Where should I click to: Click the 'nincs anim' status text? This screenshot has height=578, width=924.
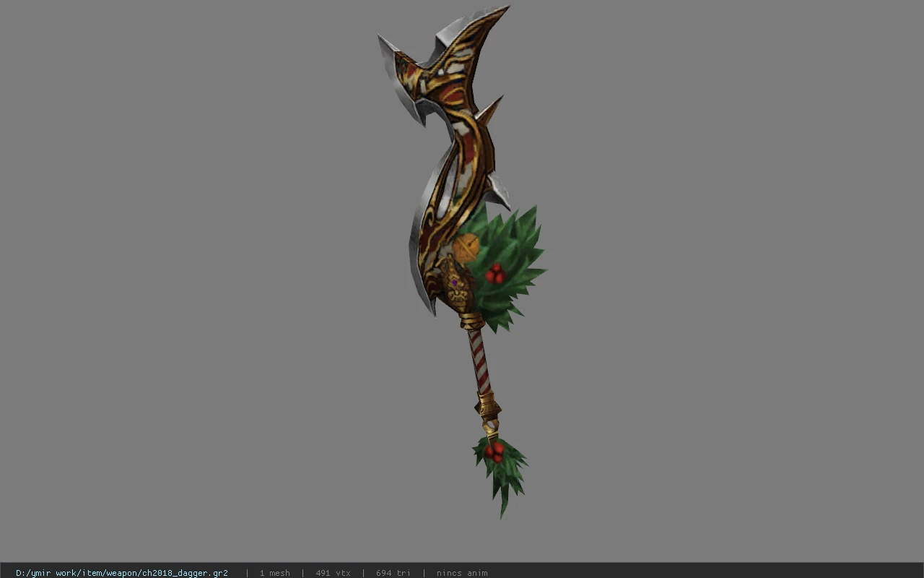(x=462, y=573)
